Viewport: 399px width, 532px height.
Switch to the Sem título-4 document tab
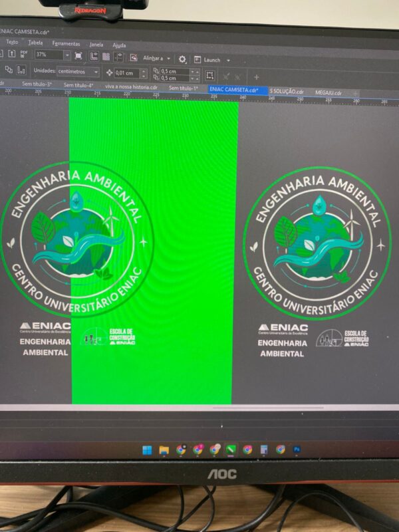[x=78, y=85]
